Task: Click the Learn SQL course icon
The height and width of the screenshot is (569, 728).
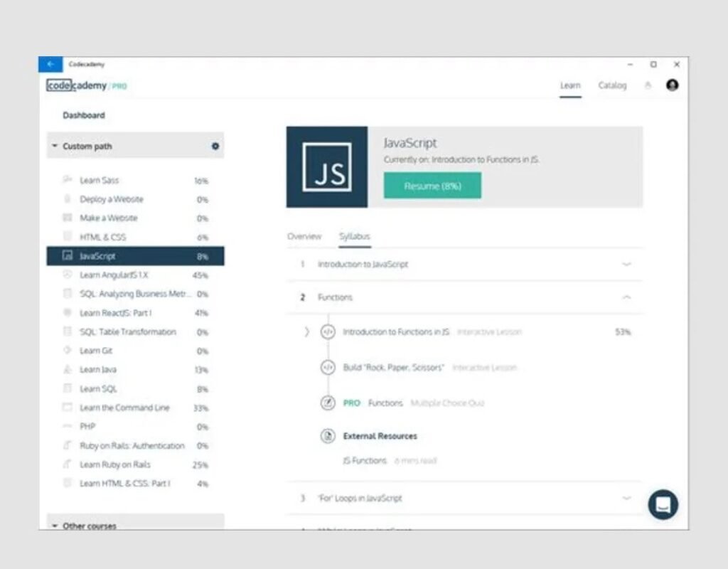Action: click(x=68, y=388)
